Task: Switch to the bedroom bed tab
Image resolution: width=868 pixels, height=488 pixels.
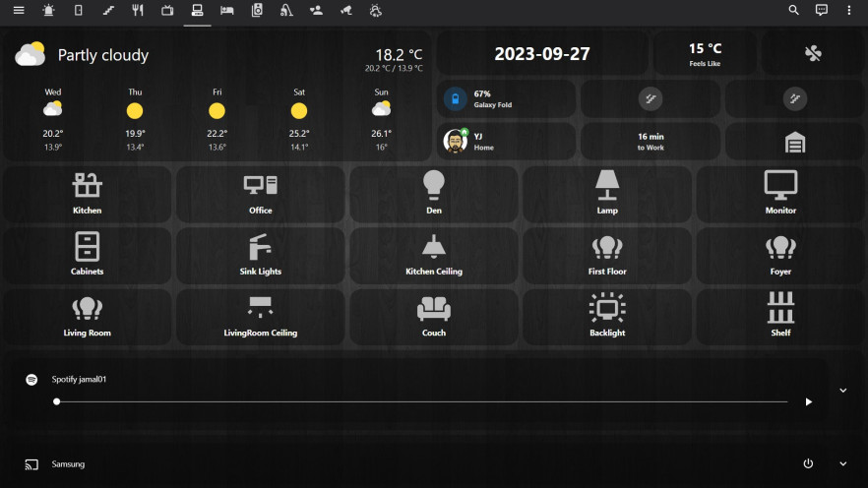Action: 227,11
